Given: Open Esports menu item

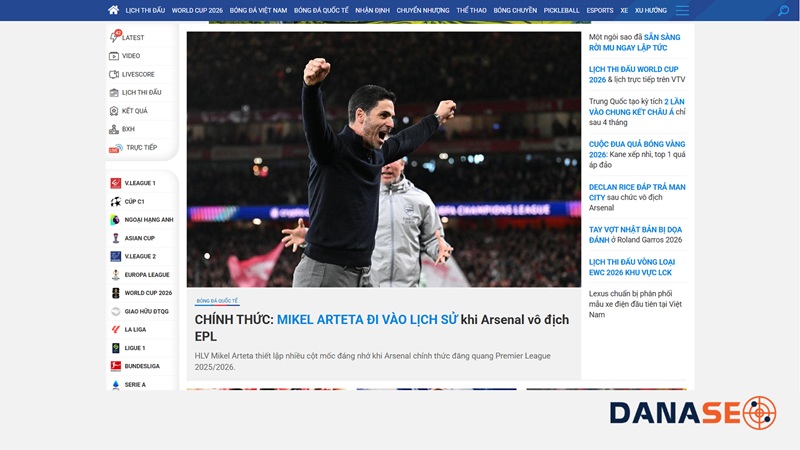Looking at the screenshot, I should (x=599, y=10).
